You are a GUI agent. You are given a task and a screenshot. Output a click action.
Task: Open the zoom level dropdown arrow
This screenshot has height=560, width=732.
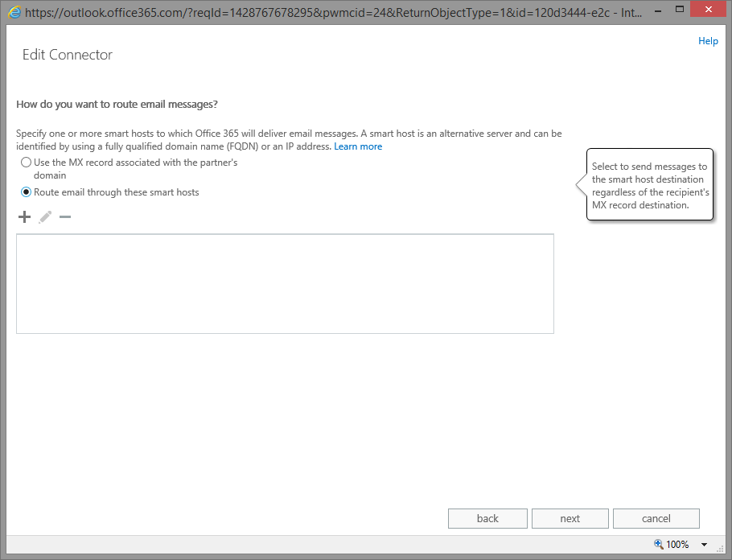tap(705, 545)
